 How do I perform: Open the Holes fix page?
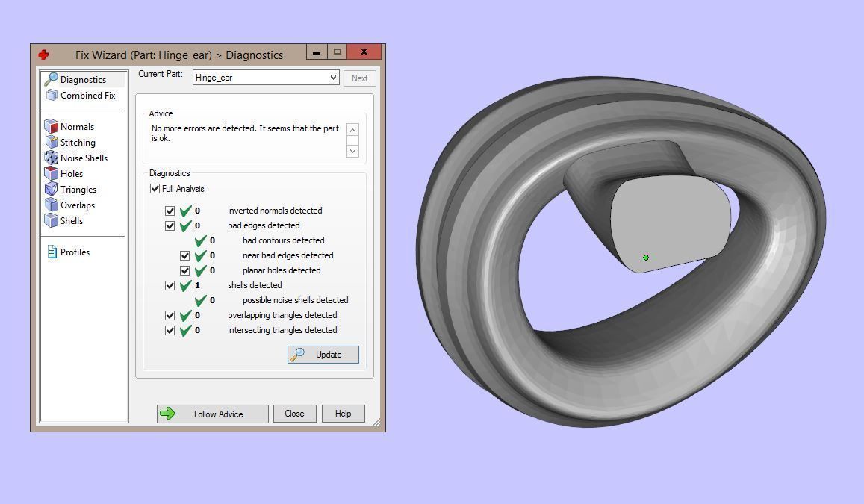tap(71, 174)
